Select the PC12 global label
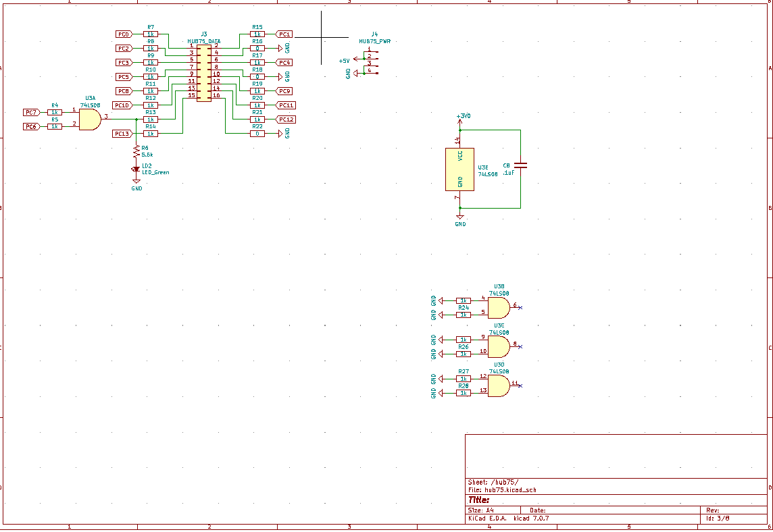 285,119
